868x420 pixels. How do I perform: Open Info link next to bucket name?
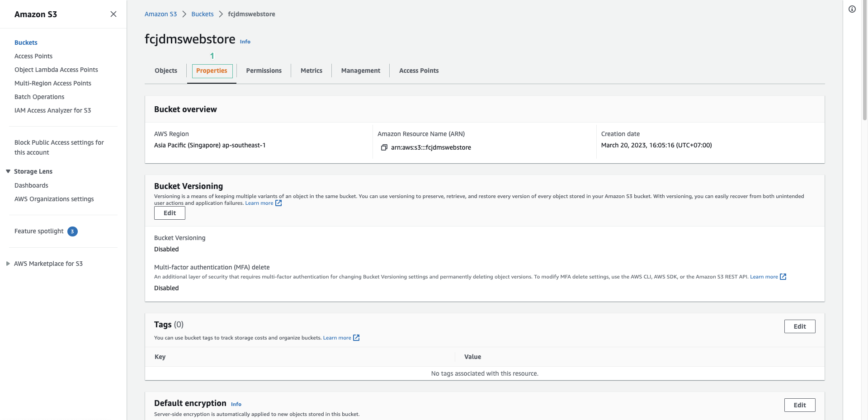[245, 42]
